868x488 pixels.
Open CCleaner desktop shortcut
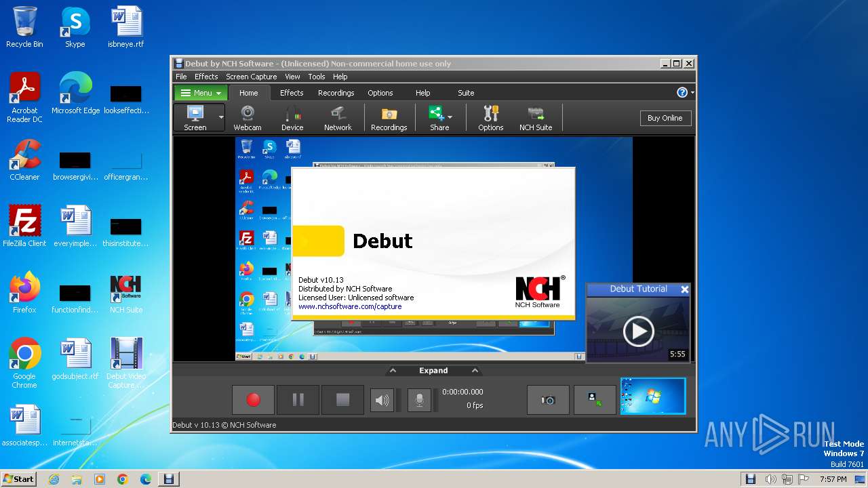click(x=24, y=160)
